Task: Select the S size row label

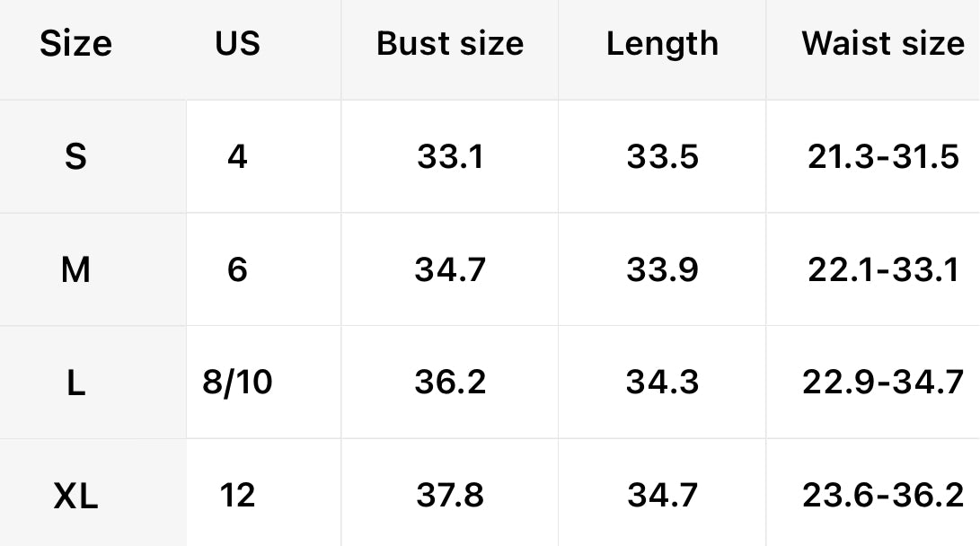Action: pos(75,157)
